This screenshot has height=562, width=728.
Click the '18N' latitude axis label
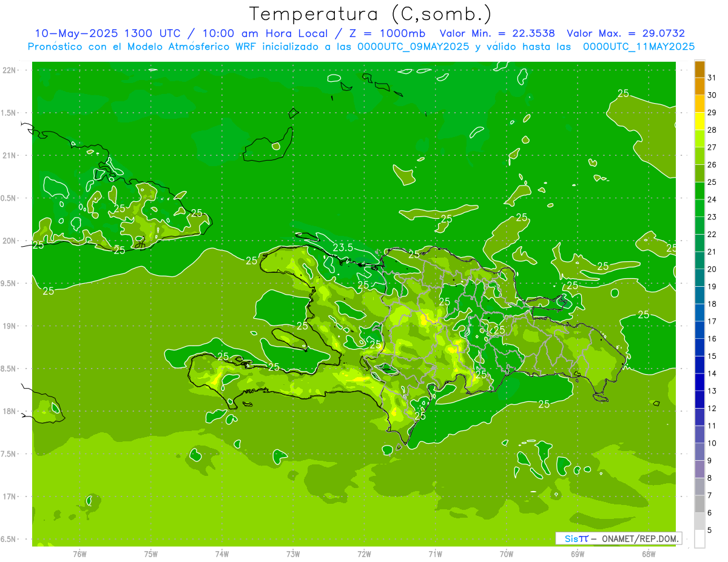(8, 412)
